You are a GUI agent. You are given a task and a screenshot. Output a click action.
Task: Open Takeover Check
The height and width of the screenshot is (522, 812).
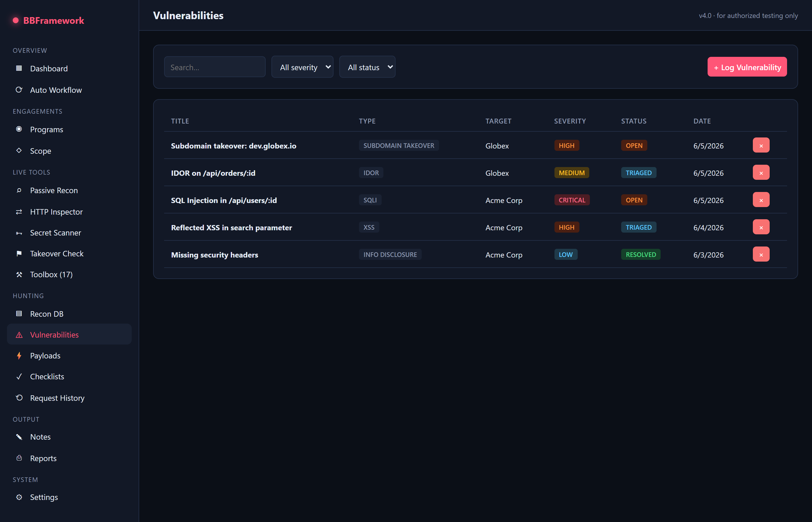tap(69, 253)
